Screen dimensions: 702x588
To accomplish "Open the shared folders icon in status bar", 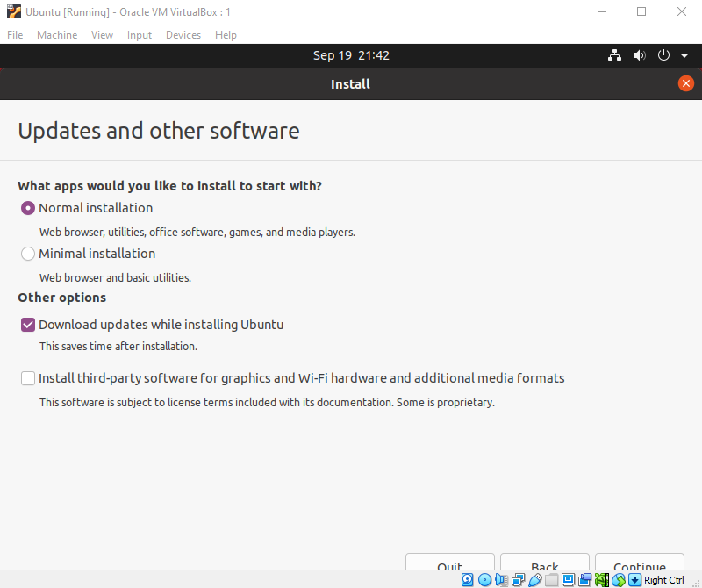I will [x=551, y=580].
